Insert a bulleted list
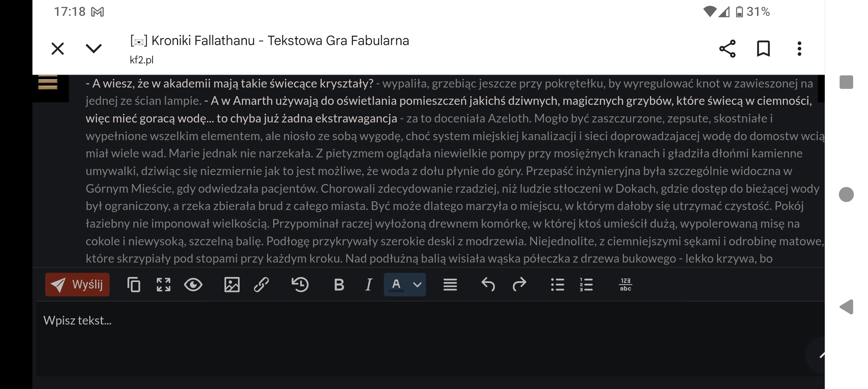Screen dimensions: 868x389 [557, 285]
